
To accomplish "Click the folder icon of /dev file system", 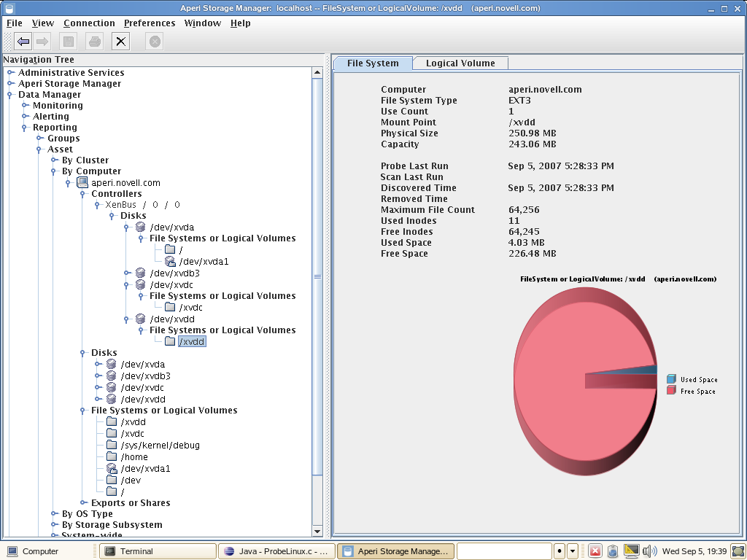I will [112, 480].
